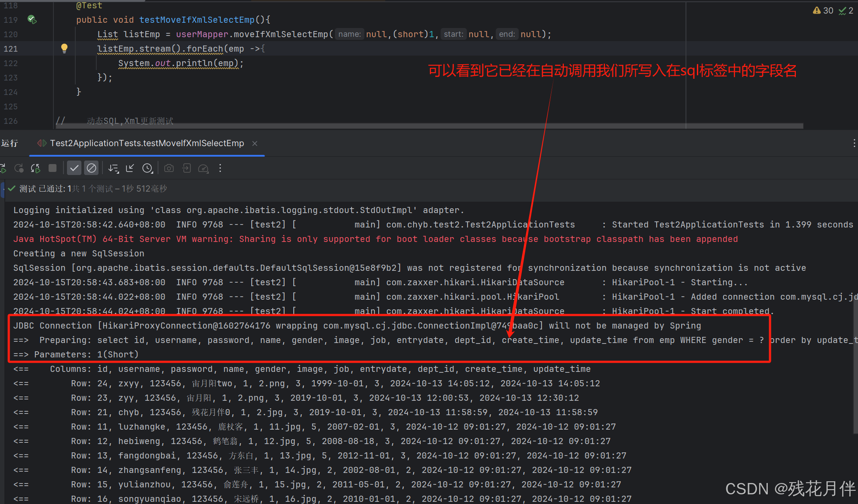Click the import tests icon
This screenshot has height=504, width=858.
[x=186, y=168]
